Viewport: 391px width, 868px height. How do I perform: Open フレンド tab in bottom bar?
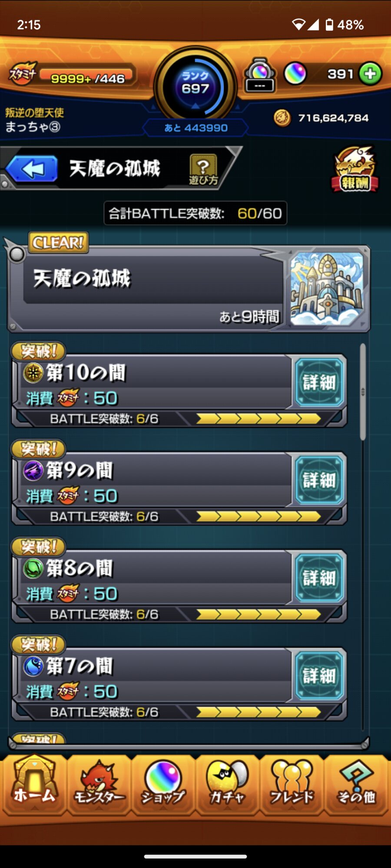[x=292, y=786]
